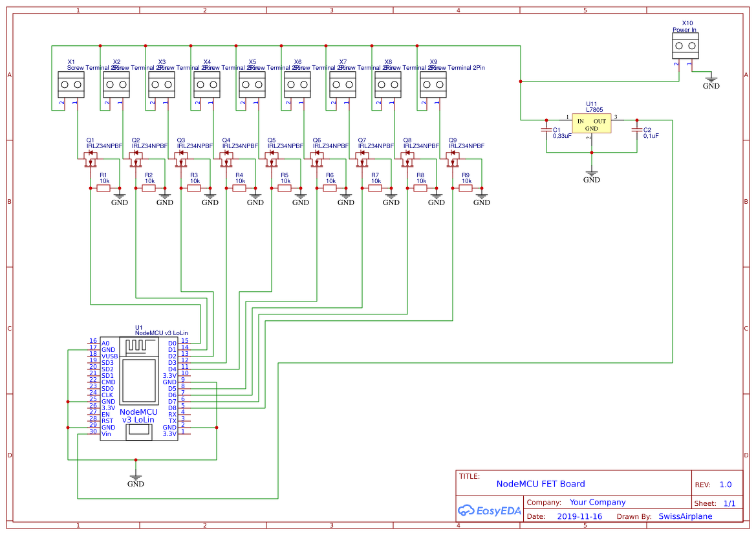Screen dimensions: 756x535
Task: Select the 'Your Company' field
Action: (x=598, y=502)
